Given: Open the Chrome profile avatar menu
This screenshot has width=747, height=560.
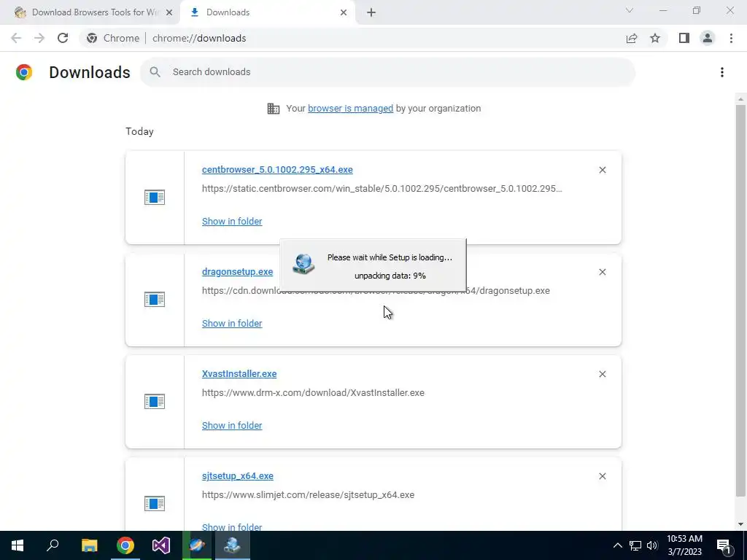Looking at the screenshot, I should pos(708,38).
